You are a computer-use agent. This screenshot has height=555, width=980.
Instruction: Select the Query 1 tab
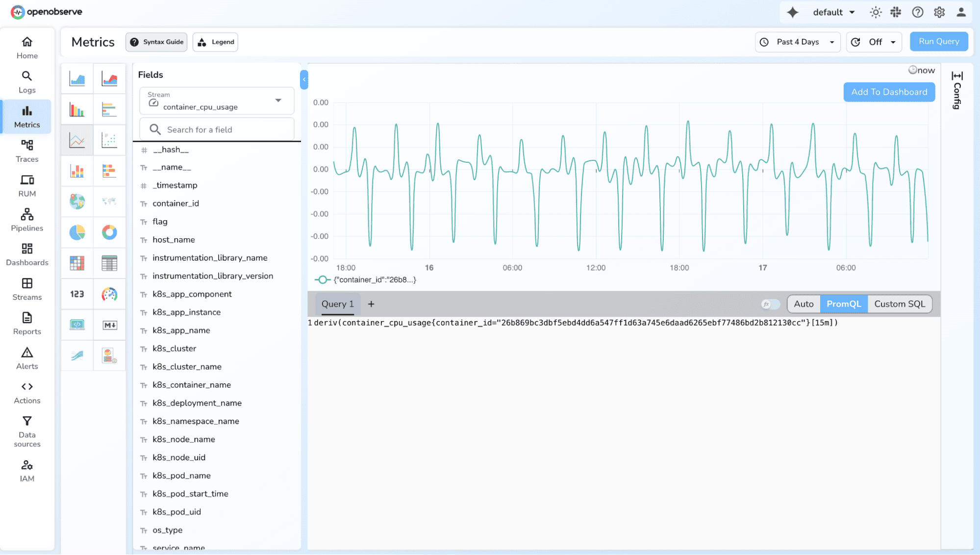tap(337, 304)
